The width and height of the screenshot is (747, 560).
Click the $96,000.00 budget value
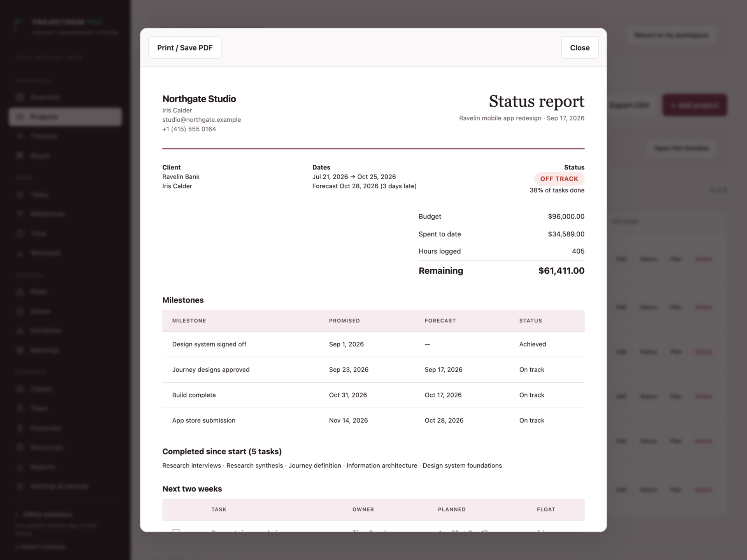click(x=566, y=217)
